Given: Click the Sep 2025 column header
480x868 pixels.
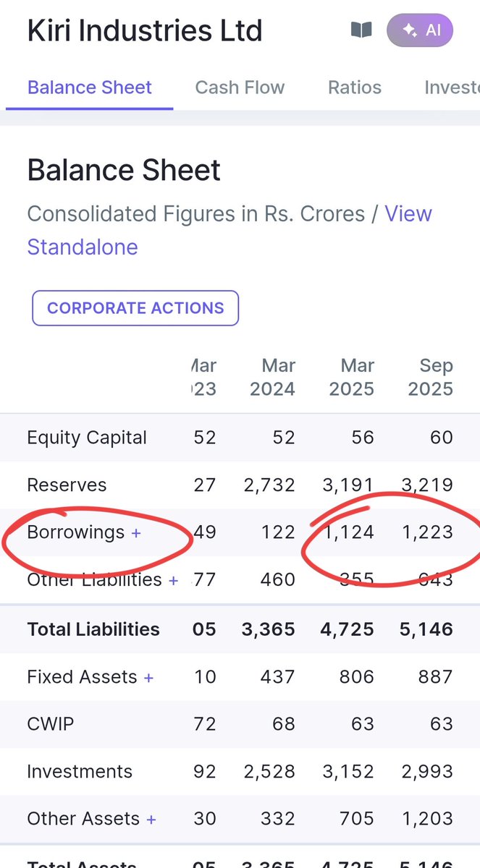Looking at the screenshot, I should 431,377.
